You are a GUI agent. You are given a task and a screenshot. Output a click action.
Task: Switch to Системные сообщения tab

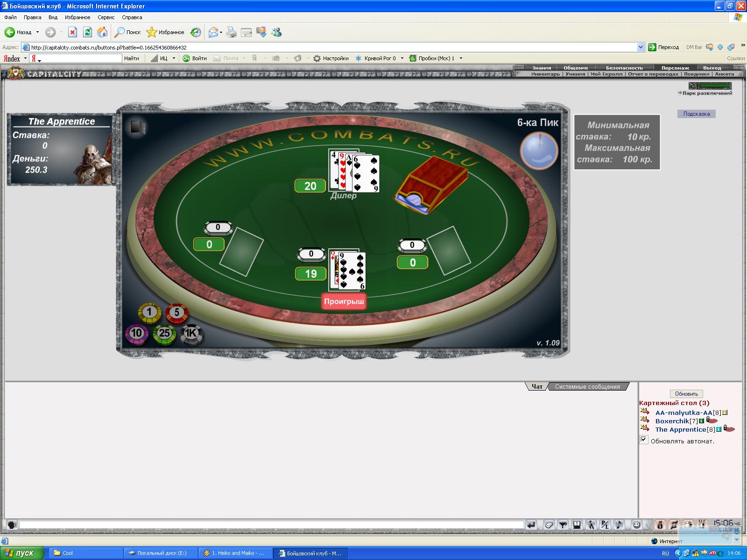(x=587, y=386)
